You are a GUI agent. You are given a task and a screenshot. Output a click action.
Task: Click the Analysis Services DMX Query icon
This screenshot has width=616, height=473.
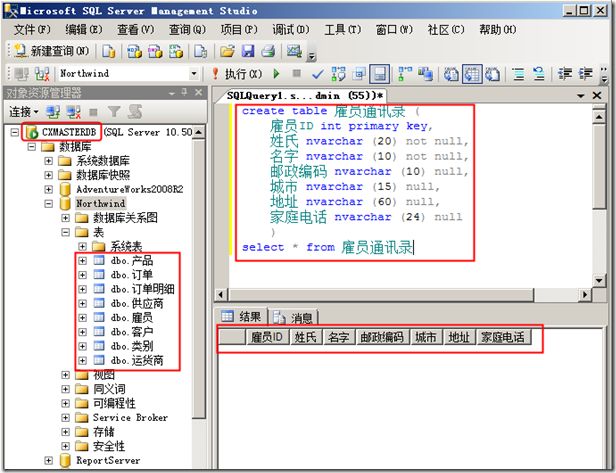coord(155,51)
